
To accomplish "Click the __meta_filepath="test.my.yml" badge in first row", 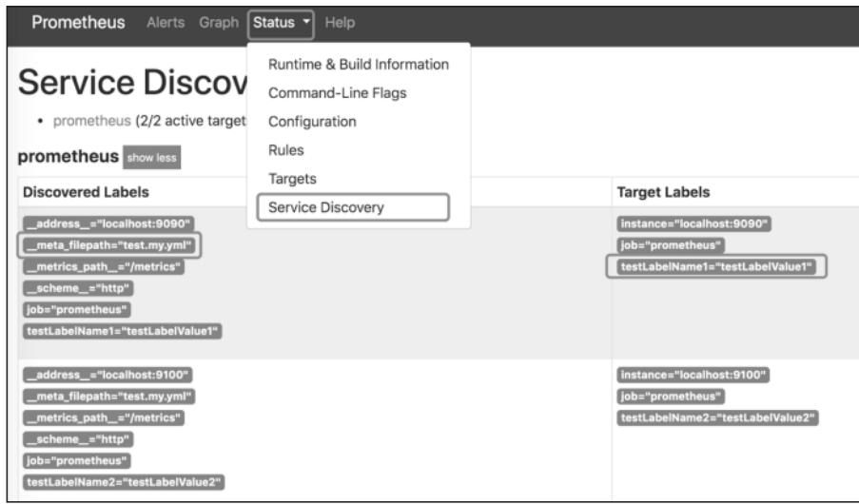I will 110,245.
